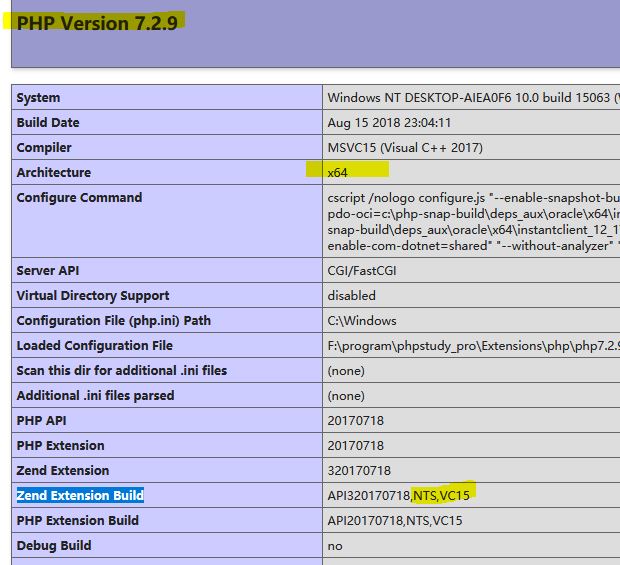
Task: Select 'MSVC15 (Visual C++ 2017)' value
Action: pyautogui.click(x=405, y=147)
